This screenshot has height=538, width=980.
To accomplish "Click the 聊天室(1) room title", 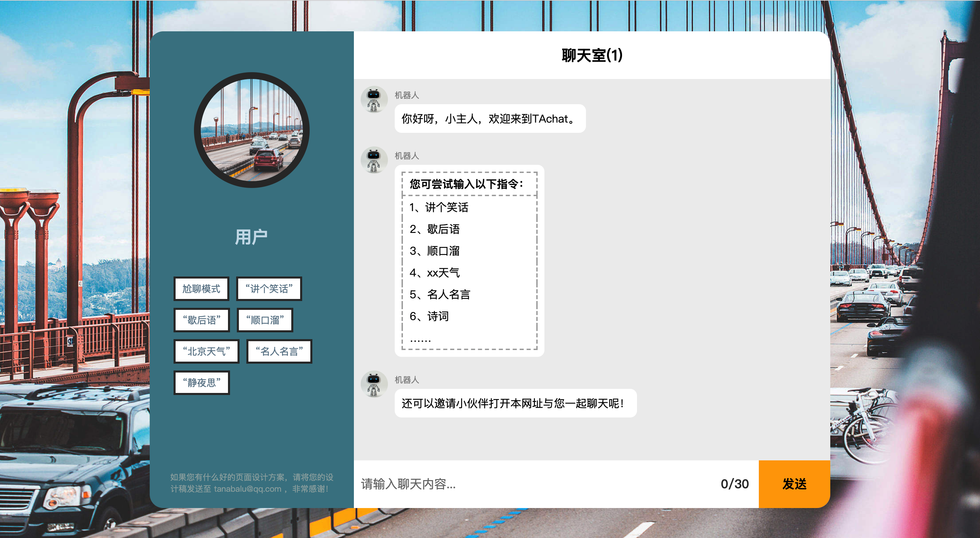I will 592,55.
